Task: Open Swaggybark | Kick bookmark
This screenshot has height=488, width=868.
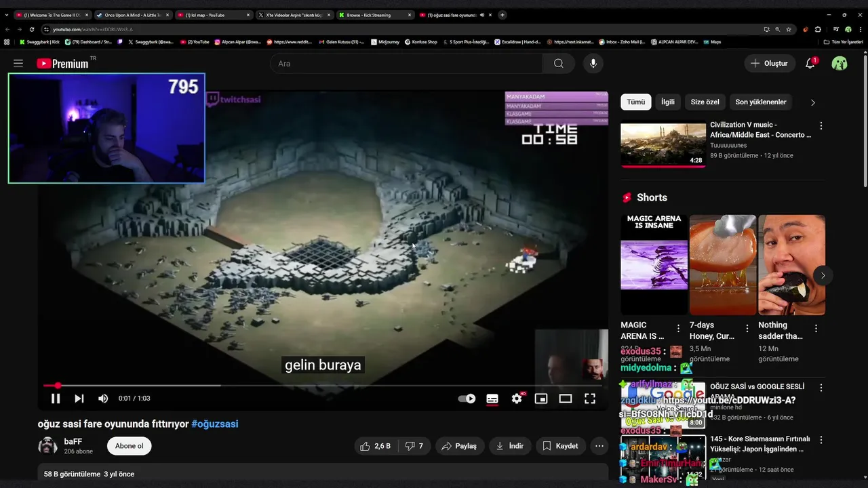Action: coord(39,42)
